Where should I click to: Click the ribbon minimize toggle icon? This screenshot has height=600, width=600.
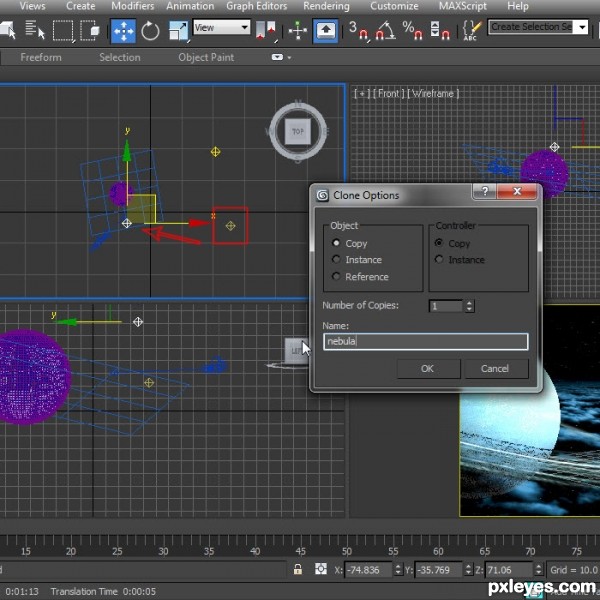tap(277, 57)
